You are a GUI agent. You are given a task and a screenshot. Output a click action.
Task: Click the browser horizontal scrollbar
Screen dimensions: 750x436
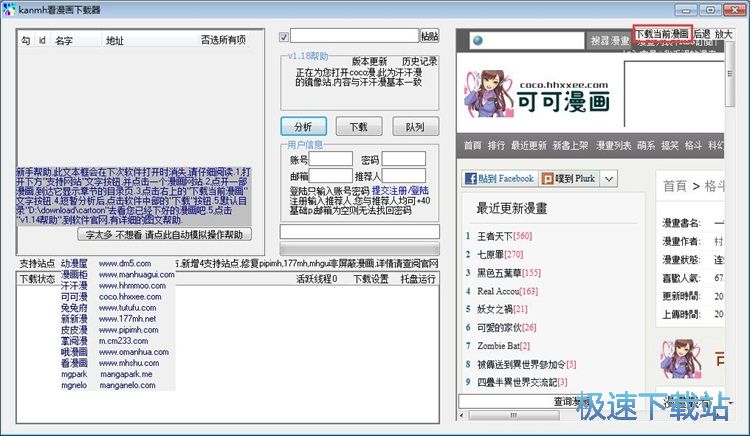pos(512,415)
